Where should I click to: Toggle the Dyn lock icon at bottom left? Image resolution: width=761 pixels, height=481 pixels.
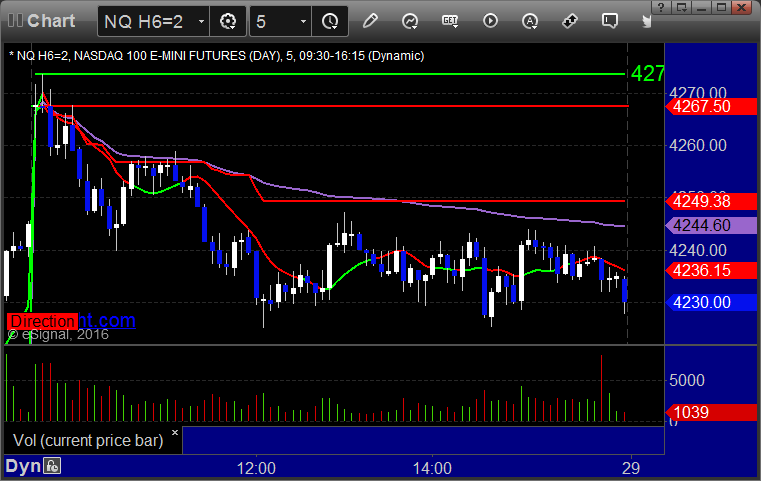point(52,466)
